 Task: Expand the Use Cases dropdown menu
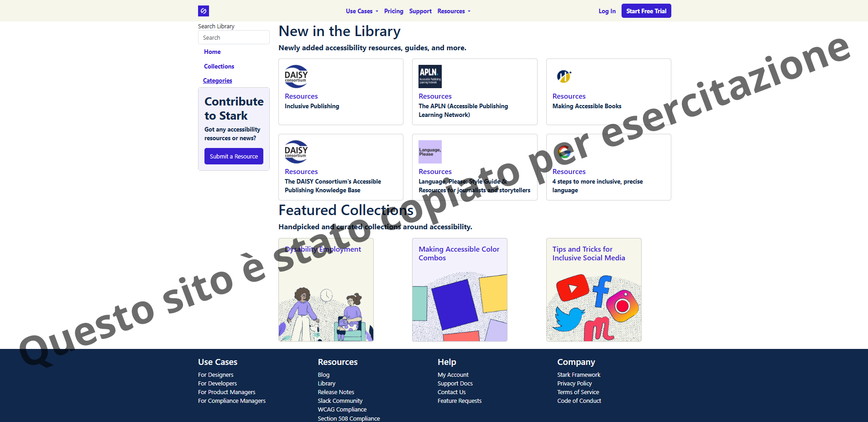tap(362, 11)
